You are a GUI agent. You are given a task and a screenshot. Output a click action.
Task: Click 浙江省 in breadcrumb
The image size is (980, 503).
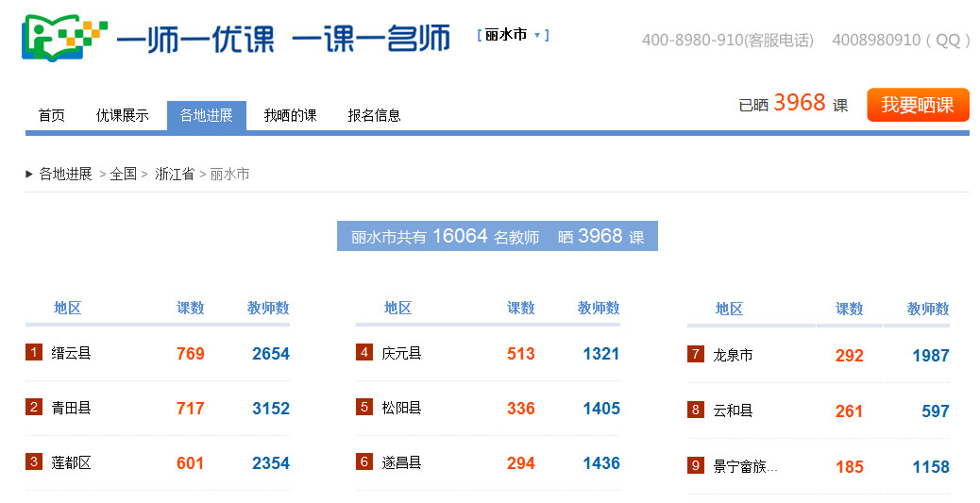point(174,174)
